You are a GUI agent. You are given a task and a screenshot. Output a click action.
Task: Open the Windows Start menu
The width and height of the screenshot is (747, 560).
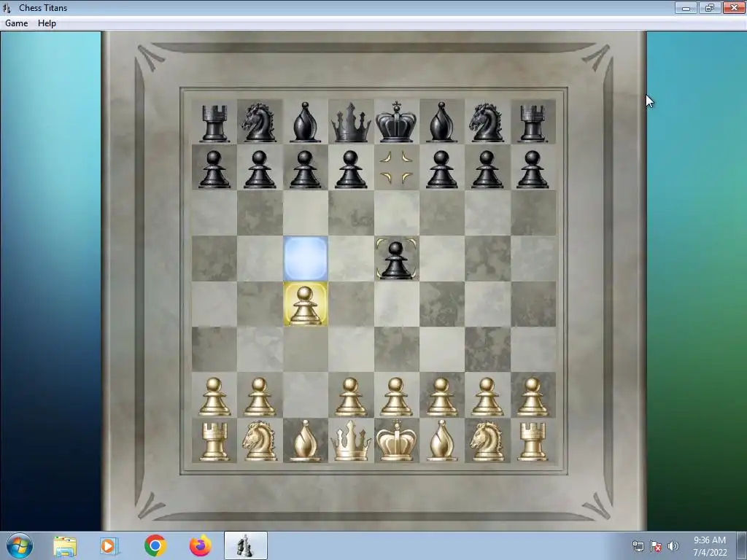tap(19, 545)
